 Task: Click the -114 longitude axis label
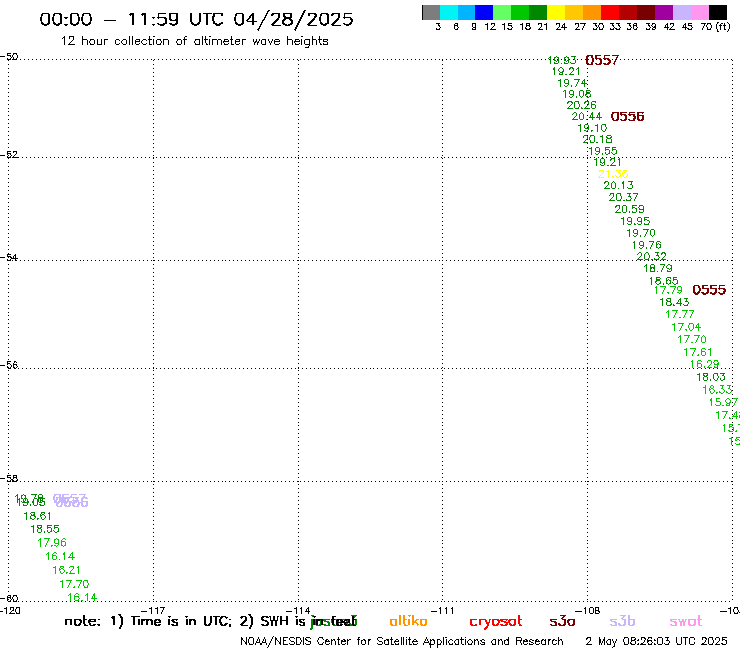coord(298,610)
